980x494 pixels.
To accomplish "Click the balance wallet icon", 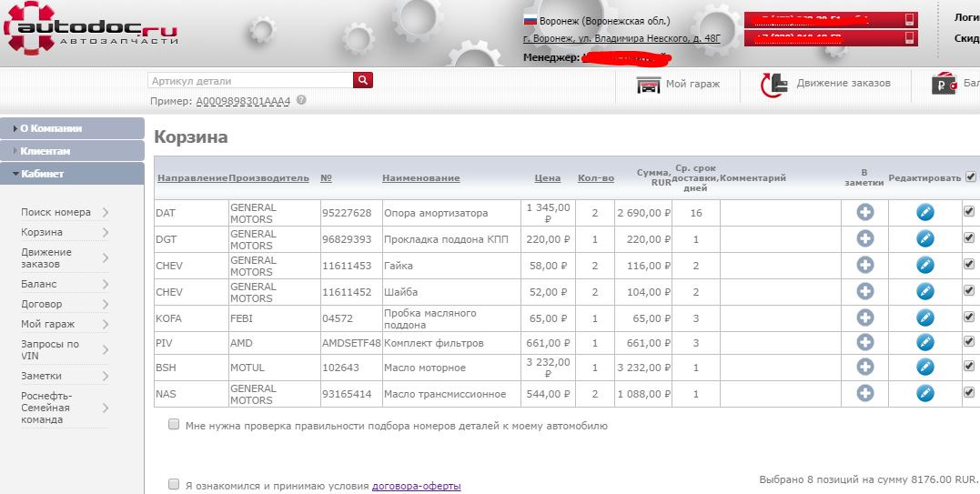I will tap(945, 84).
